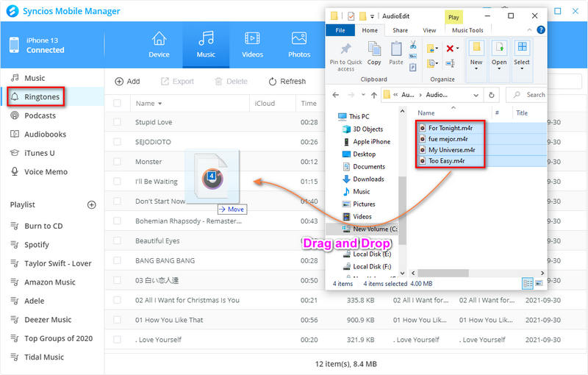Click Pin to Quick access in ribbon
Image resolution: width=588 pixels, height=375 pixels.
pos(345,56)
